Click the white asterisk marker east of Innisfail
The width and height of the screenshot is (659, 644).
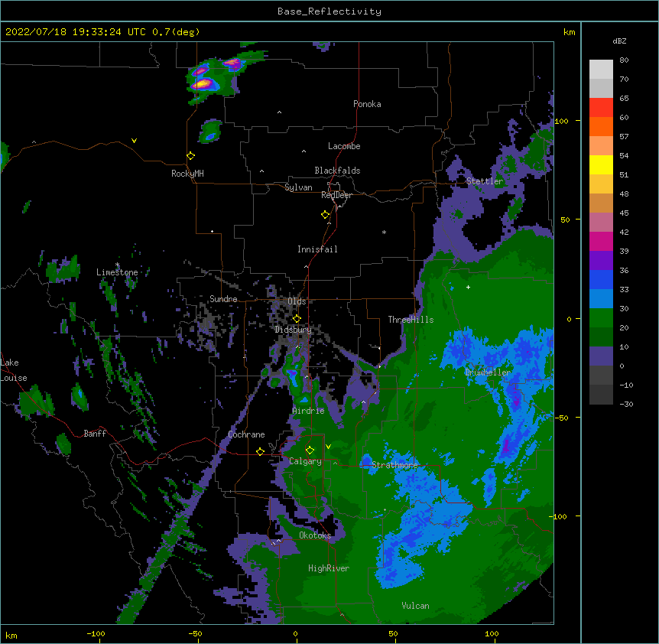[384, 233]
